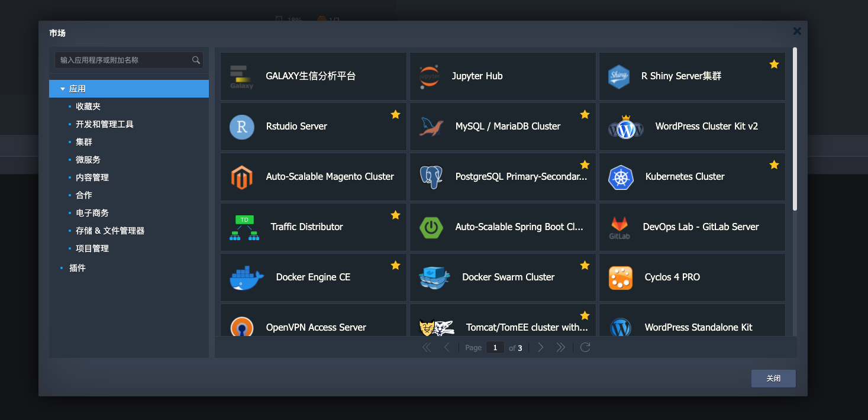This screenshot has width=868, height=420.
Task: Click the Spring Boot green power logo
Action: [431, 227]
